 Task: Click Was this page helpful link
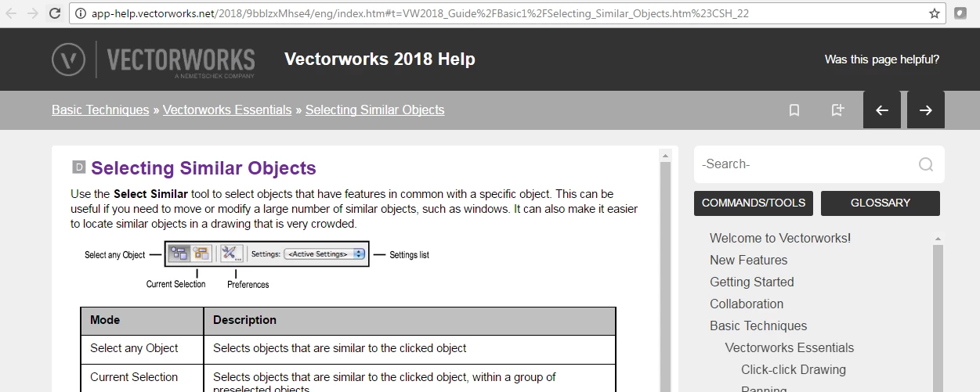tap(882, 59)
